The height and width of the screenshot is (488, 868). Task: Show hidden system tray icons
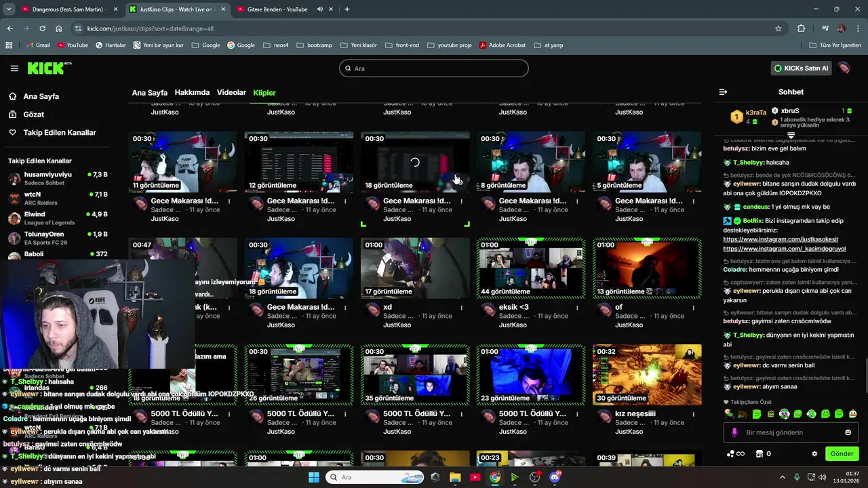point(782,477)
